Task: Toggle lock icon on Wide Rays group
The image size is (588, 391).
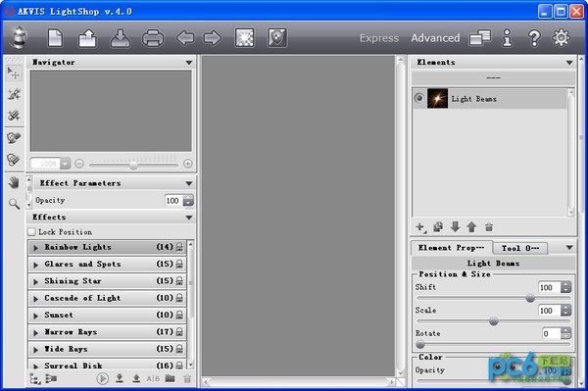Action: 179,349
